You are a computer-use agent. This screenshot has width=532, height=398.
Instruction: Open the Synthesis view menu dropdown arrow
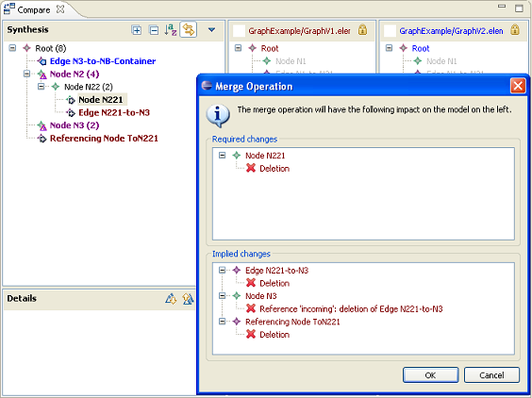tap(211, 30)
